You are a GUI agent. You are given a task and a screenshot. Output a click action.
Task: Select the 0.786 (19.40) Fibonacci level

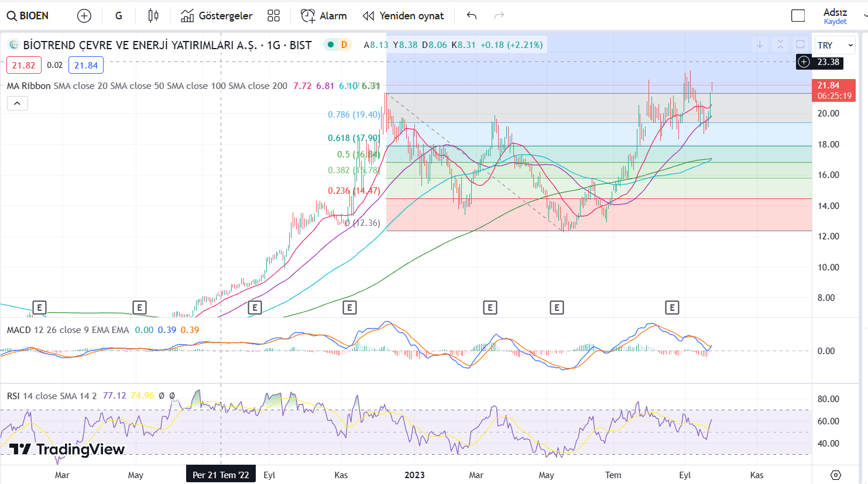(x=354, y=115)
